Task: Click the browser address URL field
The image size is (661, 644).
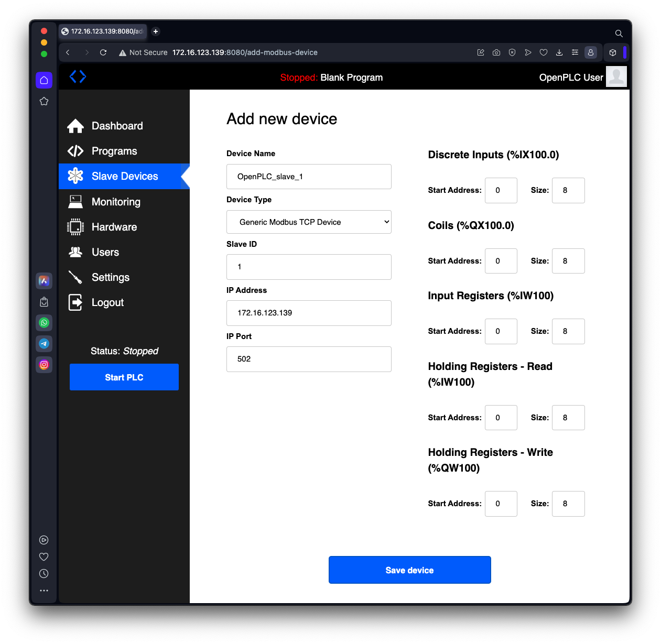Action: pyautogui.click(x=245, y=52)
